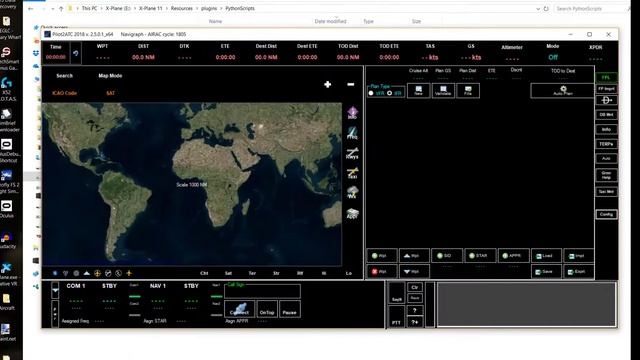Reset the timer with the circular arrow

coord(76,53)
